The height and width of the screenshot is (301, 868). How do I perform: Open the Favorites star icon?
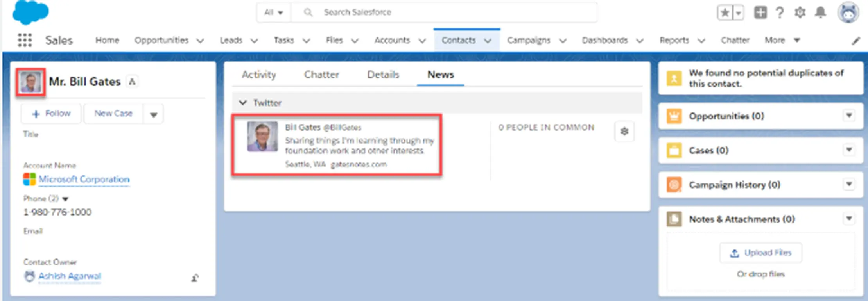tap(725, 12)
